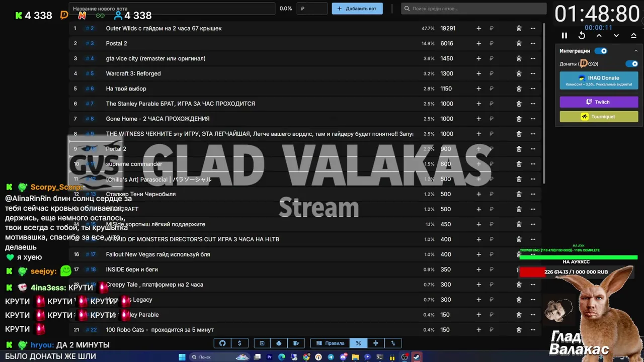This screenshot has height=362, width=644.
Task: Open more options for На твой выбор
Action: [533, 89]
